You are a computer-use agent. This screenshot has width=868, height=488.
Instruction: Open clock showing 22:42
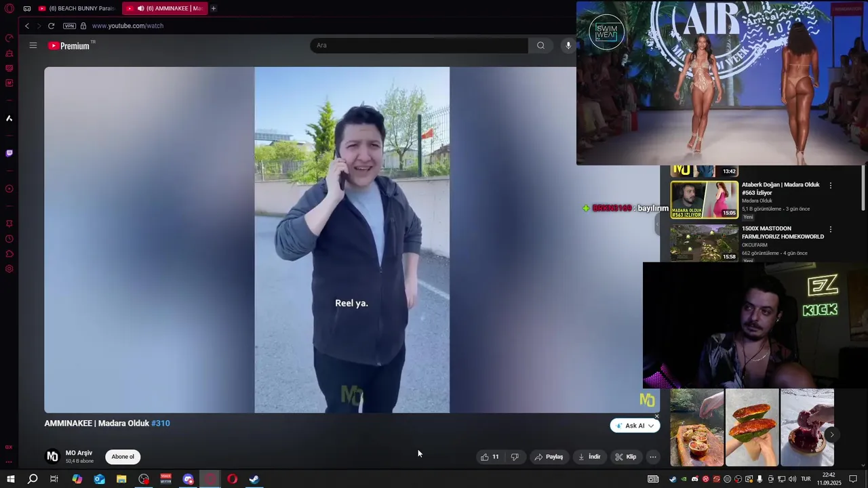point(829,479)
